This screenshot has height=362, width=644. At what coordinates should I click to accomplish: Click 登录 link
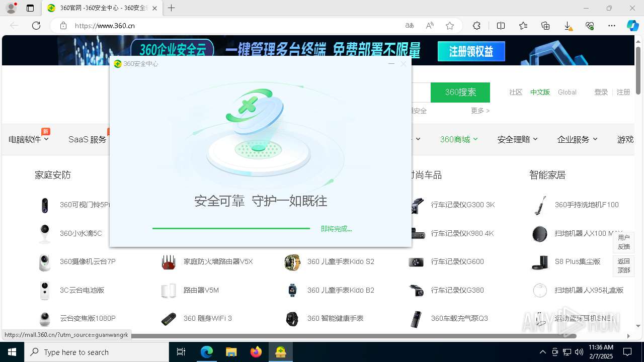(x=601, y=92)
